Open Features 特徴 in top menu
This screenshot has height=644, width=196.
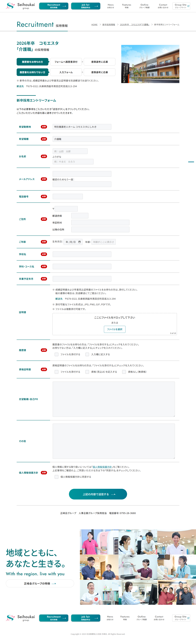click(127, 6)
